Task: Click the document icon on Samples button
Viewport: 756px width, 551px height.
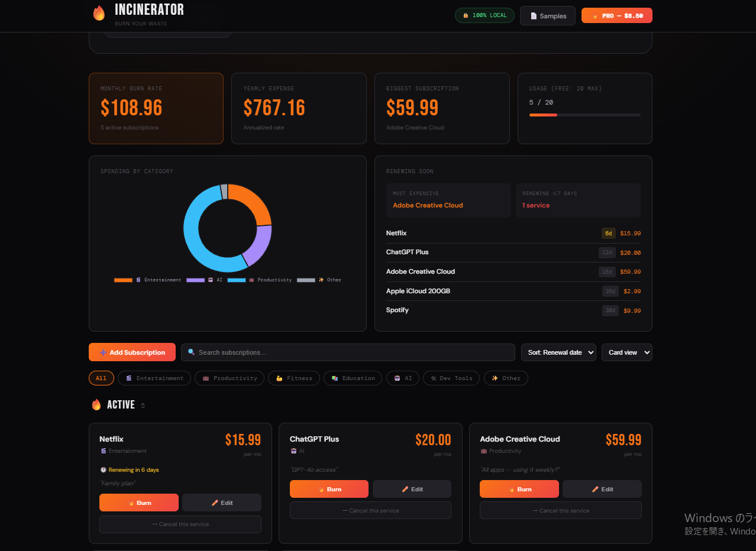Action: [534, 16]
